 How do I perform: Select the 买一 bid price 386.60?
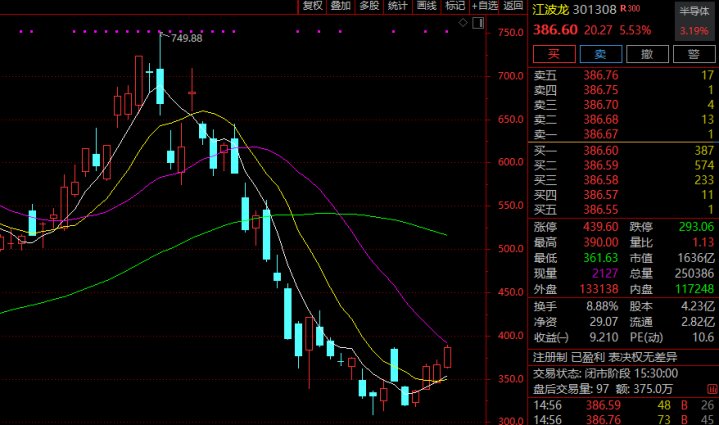pyautogui.click(x=601, y=150)
